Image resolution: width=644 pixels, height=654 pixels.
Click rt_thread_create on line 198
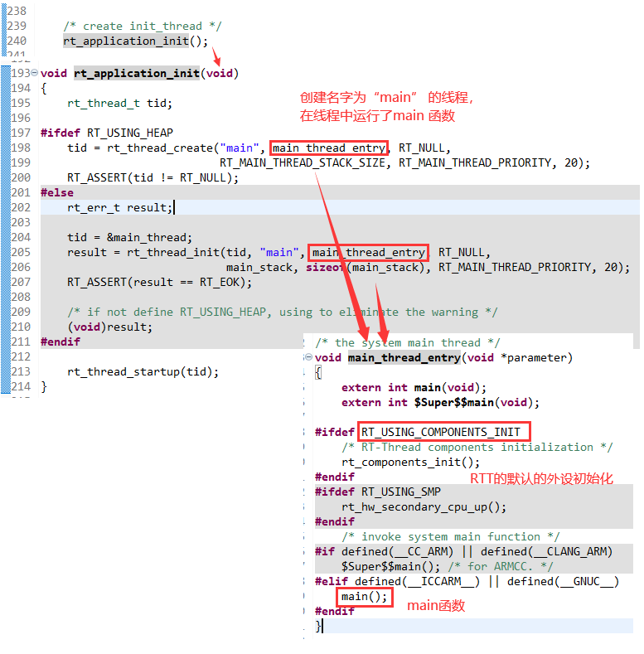pos(160,148)
